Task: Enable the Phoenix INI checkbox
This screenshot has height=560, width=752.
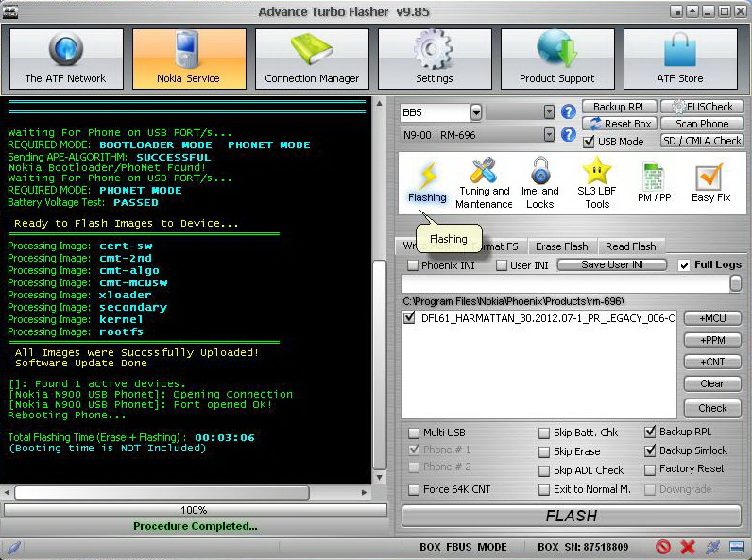Action: [x=413, y=265]
